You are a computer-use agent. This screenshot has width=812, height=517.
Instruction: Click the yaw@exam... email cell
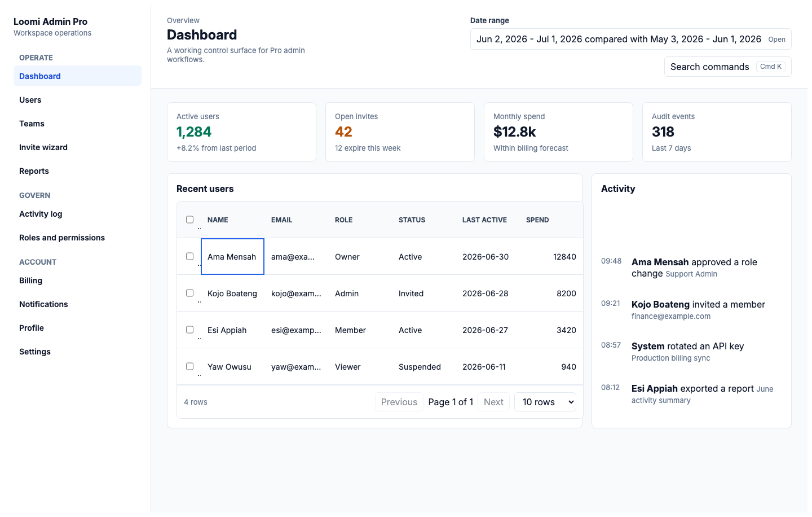coord(296,367)
